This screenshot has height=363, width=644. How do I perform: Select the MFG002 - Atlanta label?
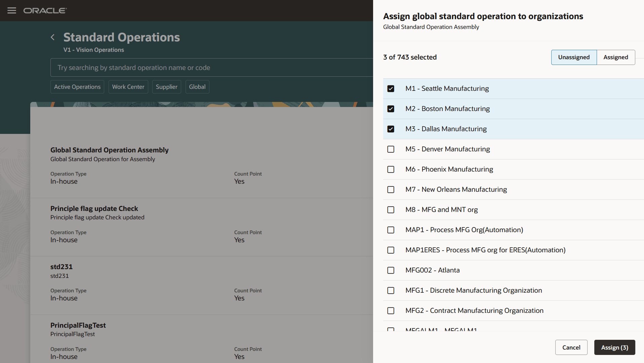coord(432,270)
